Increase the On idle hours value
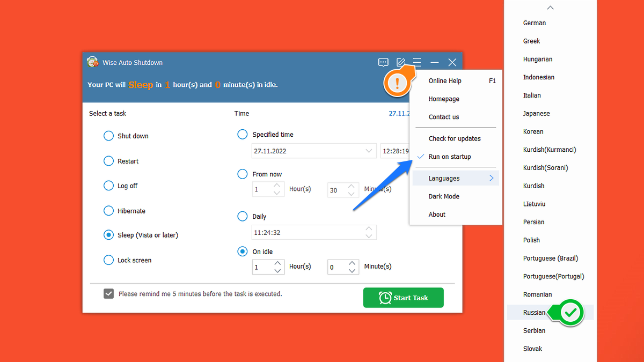Viewport: 644px width, 362px height. (277, 263)
